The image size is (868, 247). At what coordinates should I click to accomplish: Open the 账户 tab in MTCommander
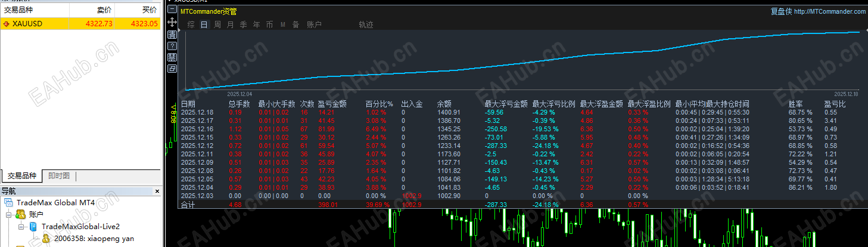pos(314,24)
